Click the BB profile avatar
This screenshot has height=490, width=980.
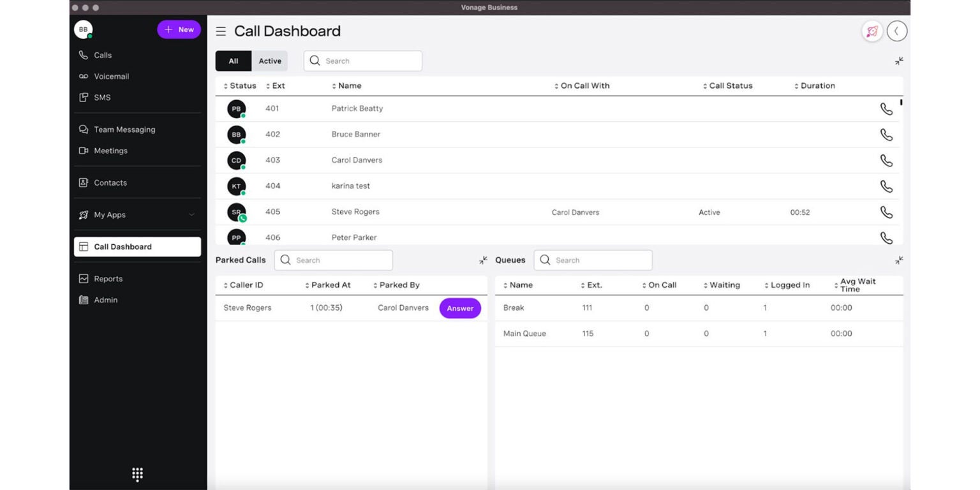tap(84, 29)
